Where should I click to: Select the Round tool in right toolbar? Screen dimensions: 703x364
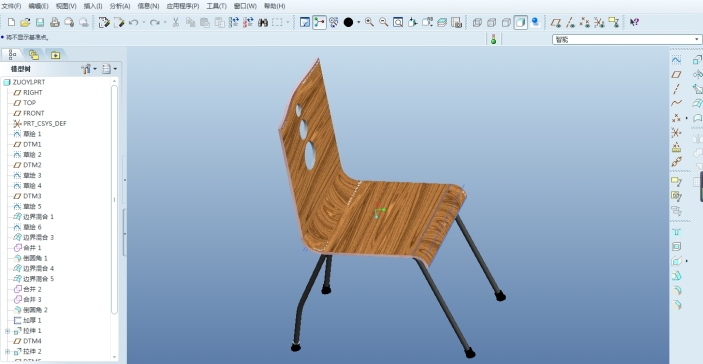point(677,290)
